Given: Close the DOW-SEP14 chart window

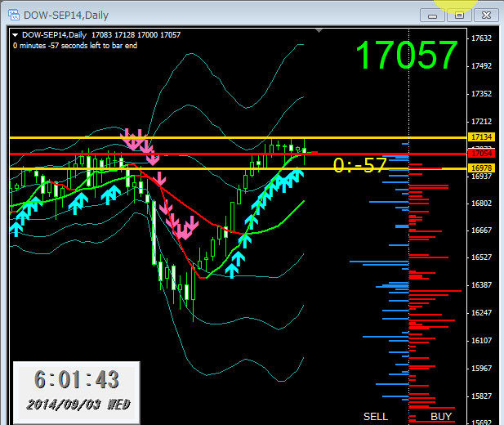Looking at the screenshot, I should [x=486, y=16].
